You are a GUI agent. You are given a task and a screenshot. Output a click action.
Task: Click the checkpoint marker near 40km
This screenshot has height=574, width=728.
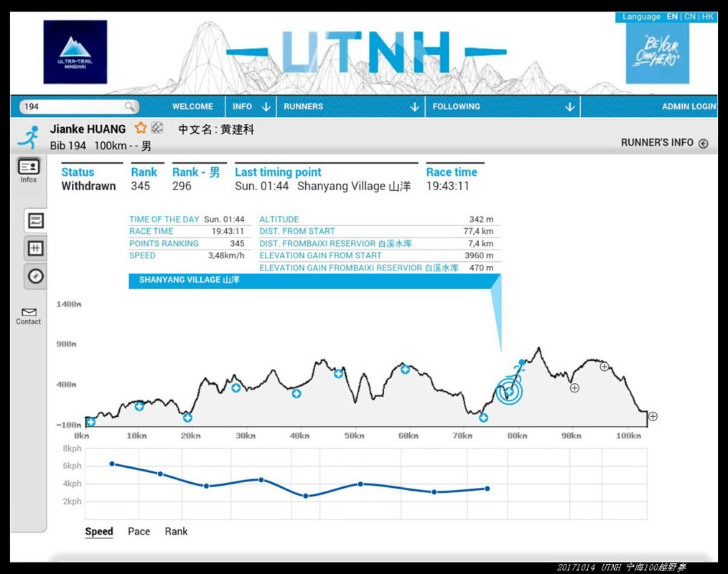coord(297,394)
